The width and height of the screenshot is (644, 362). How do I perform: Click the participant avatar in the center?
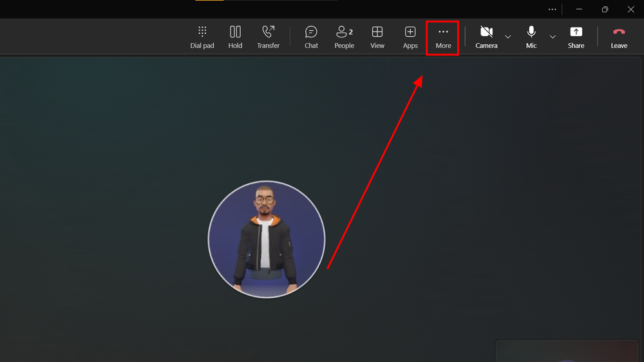[x=266, y=239]
